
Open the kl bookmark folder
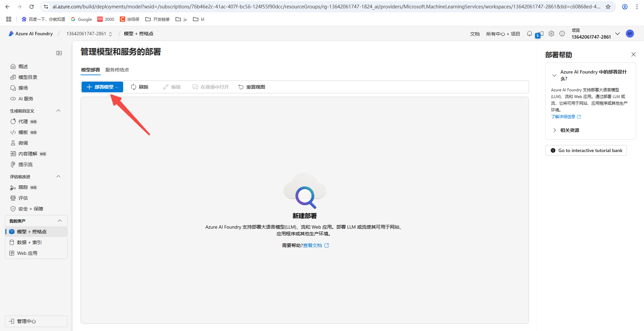[x=199, y=19]
